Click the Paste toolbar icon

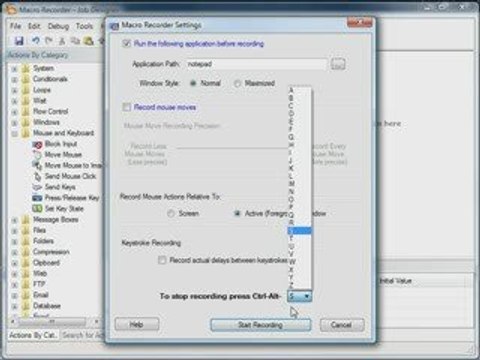[89, 41]
